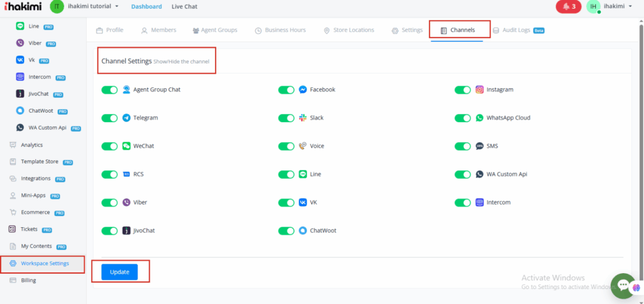Viewport: 644px width, 304px height.
Task: Click the Facebook Messenger icon
Action: click(303, 89)
